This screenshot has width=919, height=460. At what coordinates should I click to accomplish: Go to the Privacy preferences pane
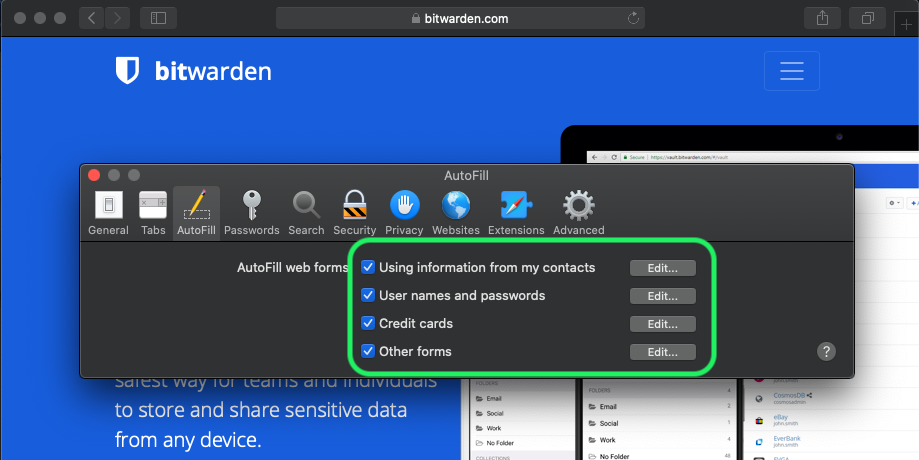[x=404, y=212]
